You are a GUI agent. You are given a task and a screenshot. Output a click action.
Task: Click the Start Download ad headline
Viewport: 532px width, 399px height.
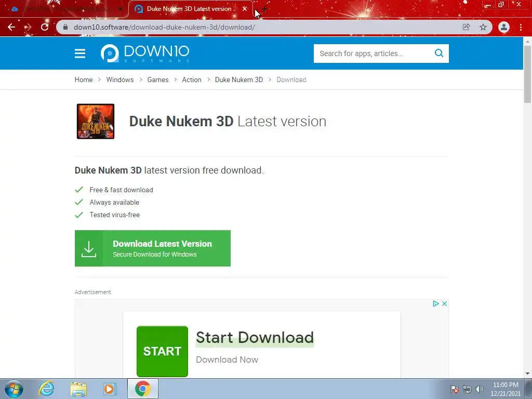pos(255,338)
